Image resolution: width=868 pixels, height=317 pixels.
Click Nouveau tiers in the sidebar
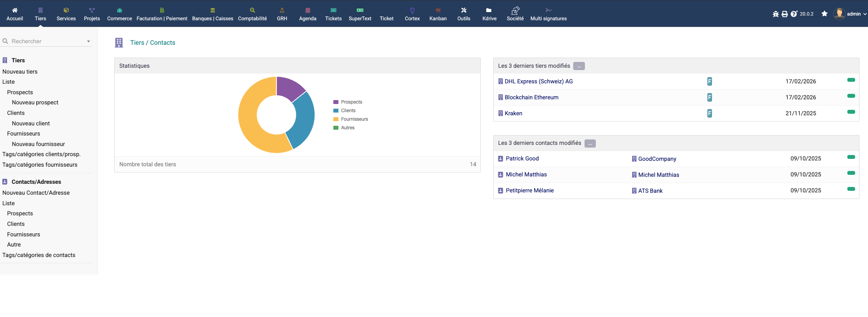pyautogui.click(x=20, y=72)
